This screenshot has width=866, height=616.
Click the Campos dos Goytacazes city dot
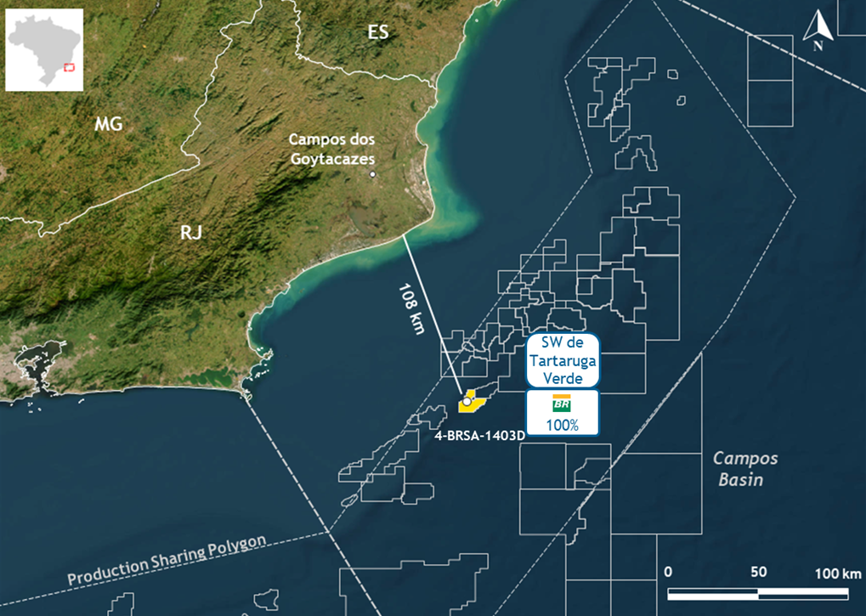(372, 174)
